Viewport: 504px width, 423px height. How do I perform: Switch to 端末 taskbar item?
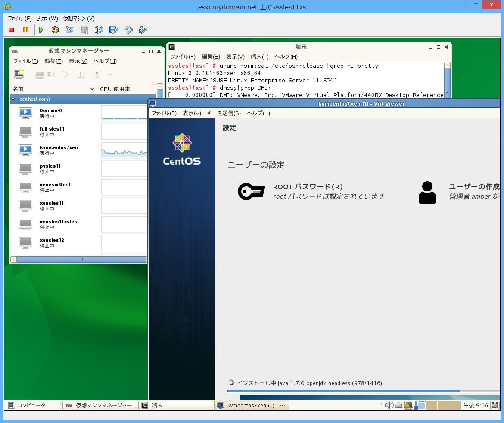(176, 405)
